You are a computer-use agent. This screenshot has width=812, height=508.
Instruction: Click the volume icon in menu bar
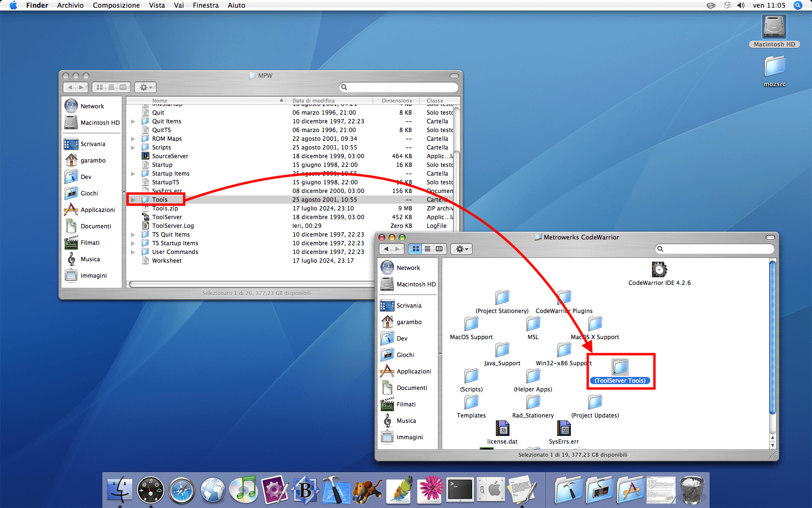click(x=741, y=5)
